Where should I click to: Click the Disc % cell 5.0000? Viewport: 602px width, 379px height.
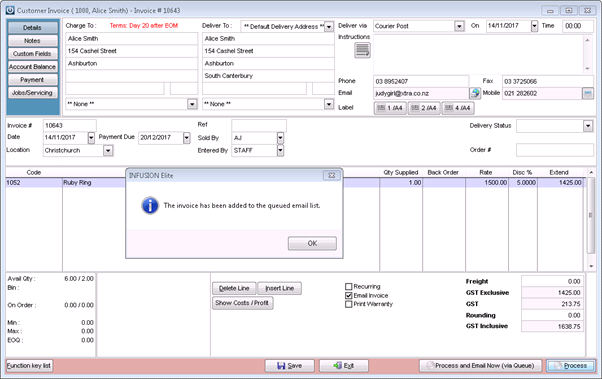pos(523,183)
